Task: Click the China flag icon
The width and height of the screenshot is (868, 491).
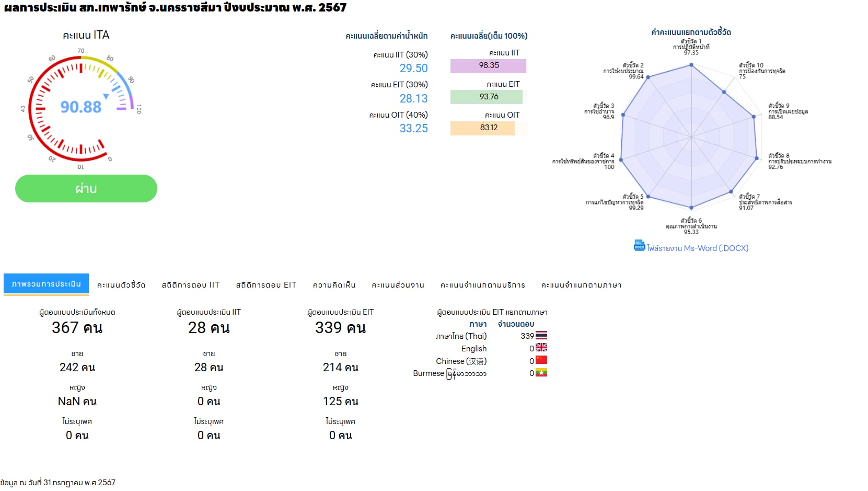Action: (x=541, y=360)
